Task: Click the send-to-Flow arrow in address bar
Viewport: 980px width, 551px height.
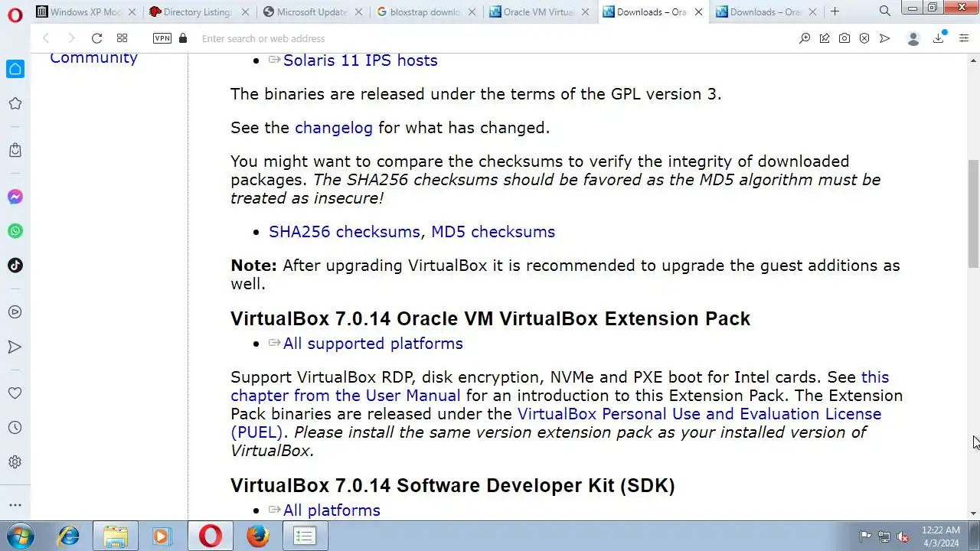Action: coord(884,38)
